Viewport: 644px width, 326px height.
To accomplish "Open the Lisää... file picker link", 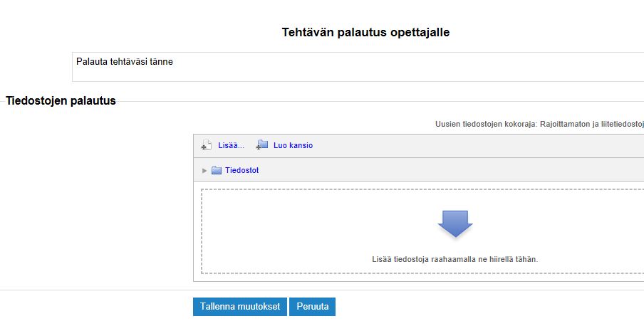I will [x=231, y=145].
